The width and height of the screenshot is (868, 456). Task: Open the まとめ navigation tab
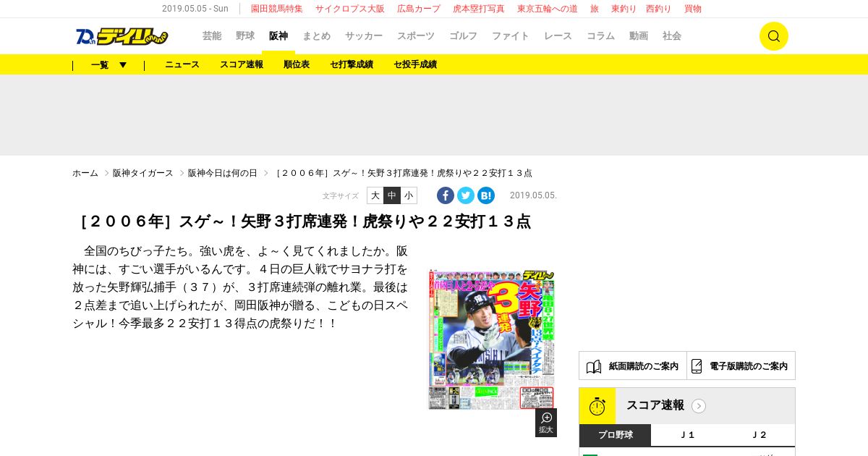click(317, 36)
